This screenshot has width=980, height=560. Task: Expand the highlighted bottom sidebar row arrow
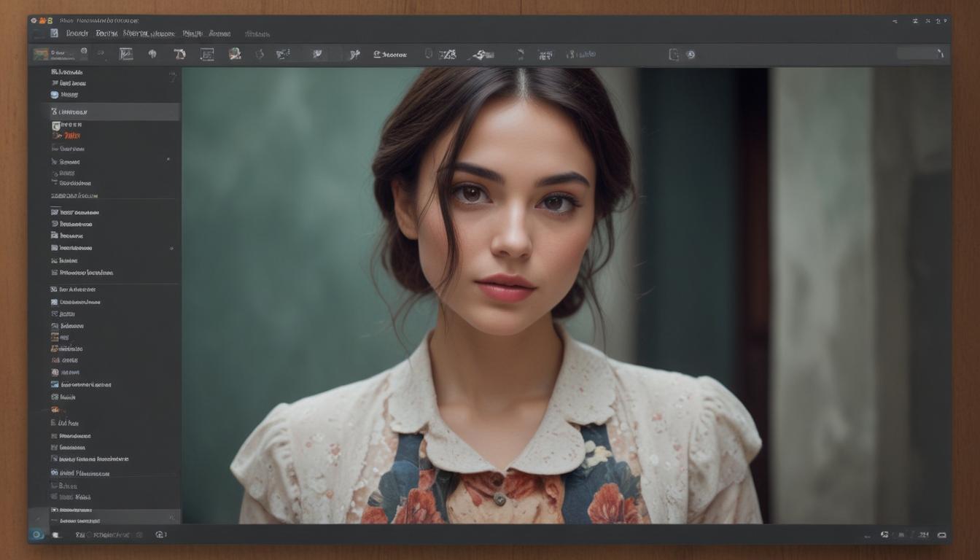click(172, 517)
